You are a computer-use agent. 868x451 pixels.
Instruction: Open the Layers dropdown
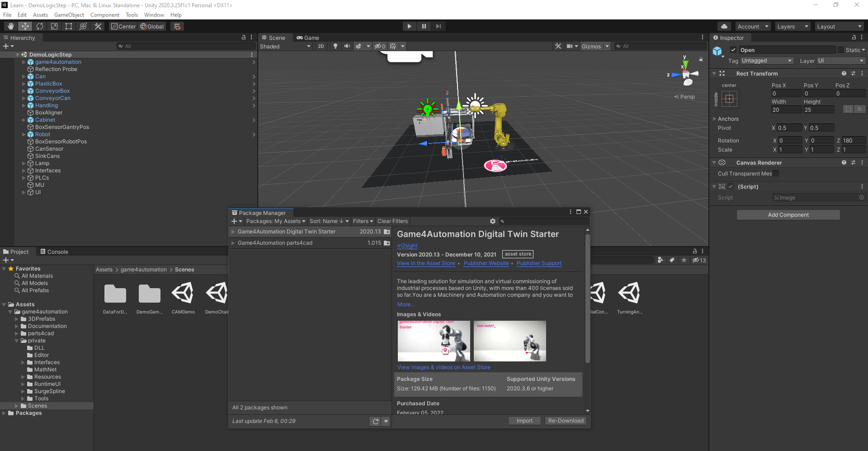click(x=793, y=26)
